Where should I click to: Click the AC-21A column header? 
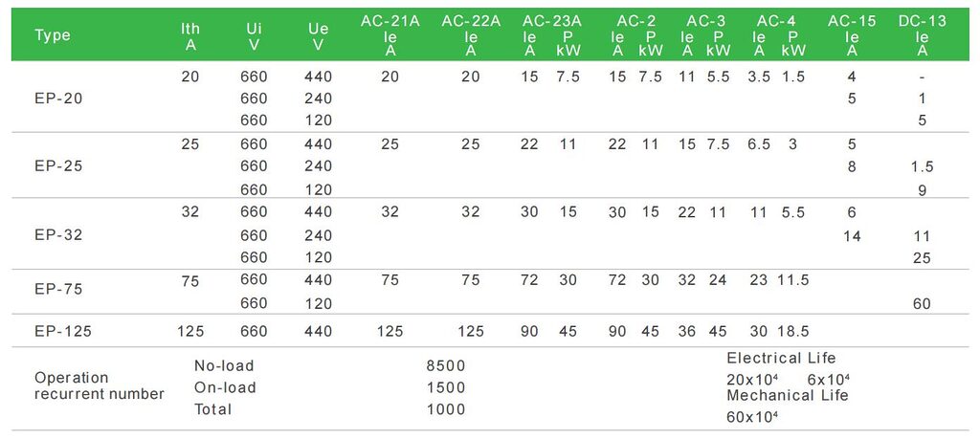(x=390, y=35)
